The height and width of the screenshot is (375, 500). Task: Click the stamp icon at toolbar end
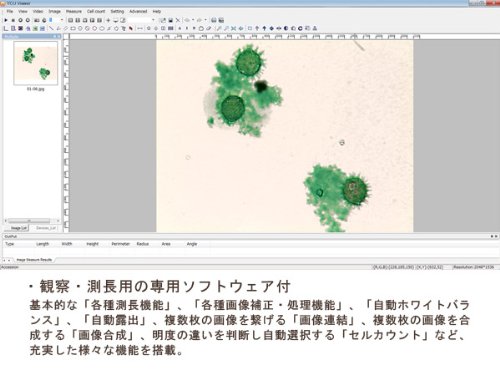point(315,28)
